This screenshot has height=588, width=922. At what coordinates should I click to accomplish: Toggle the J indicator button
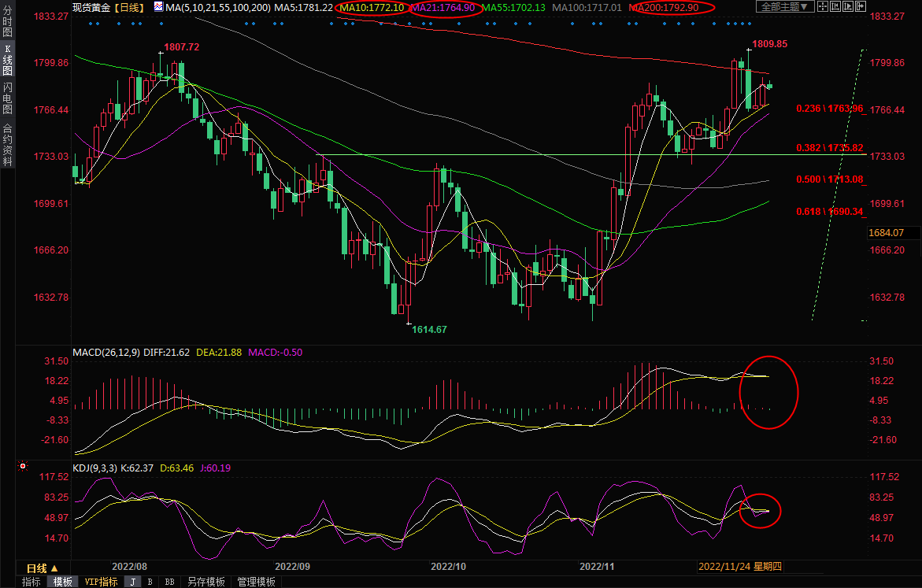click(x=132, y=582)
